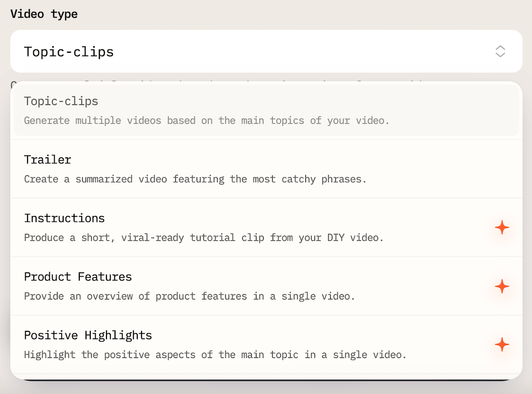Select the Instructions video type
Image resolution: width=532 pixels, height=394 pixels.
pos(65,218)
